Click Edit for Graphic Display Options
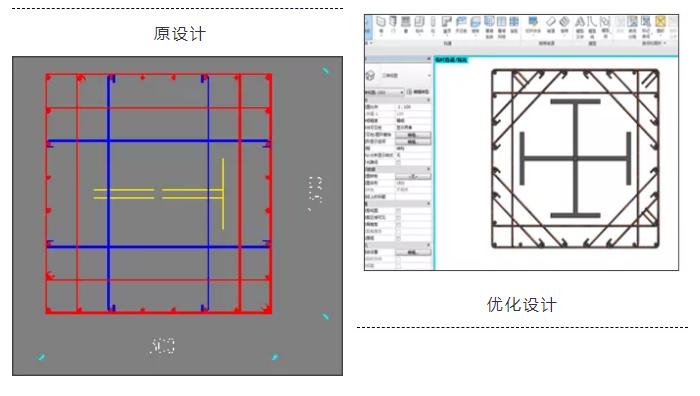This screenshot has height=396, width=700. 413,142
